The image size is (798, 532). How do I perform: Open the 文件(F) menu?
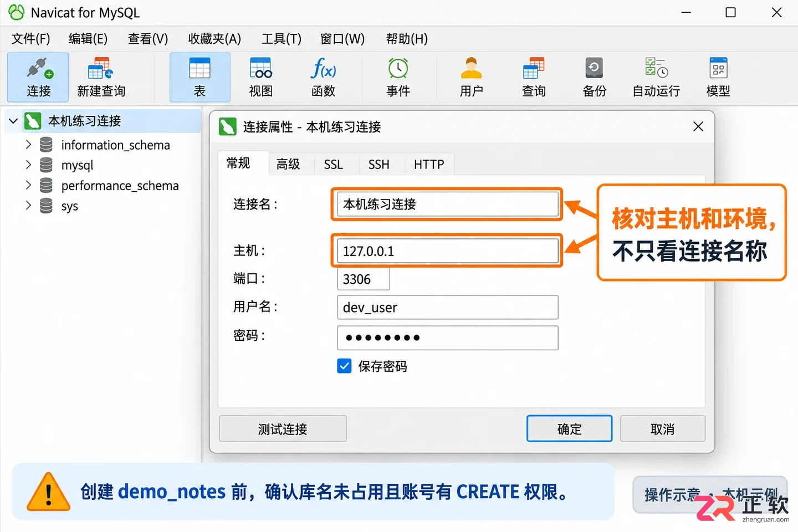31,39
